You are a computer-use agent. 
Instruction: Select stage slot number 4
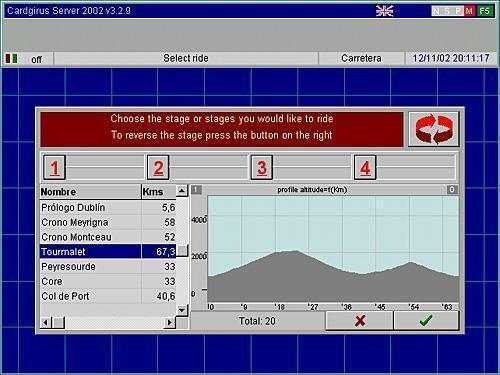click(x=365, y=168)
